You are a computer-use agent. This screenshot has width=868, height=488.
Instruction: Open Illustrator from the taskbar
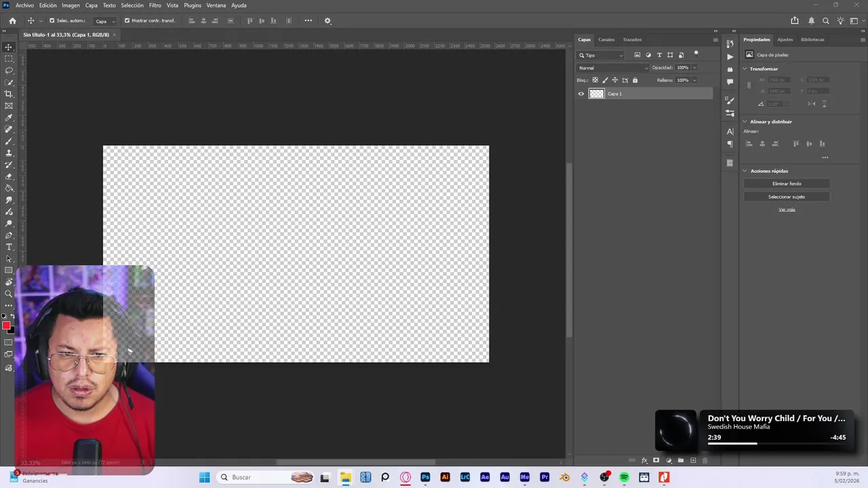coord(445,477)
